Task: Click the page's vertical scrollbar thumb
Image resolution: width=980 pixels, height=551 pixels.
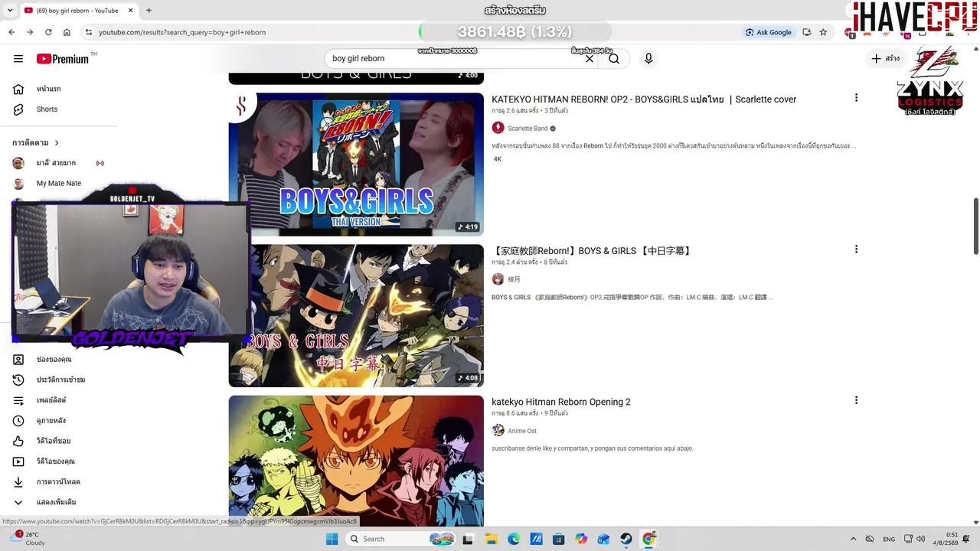Action: click(x=975, y=227)
